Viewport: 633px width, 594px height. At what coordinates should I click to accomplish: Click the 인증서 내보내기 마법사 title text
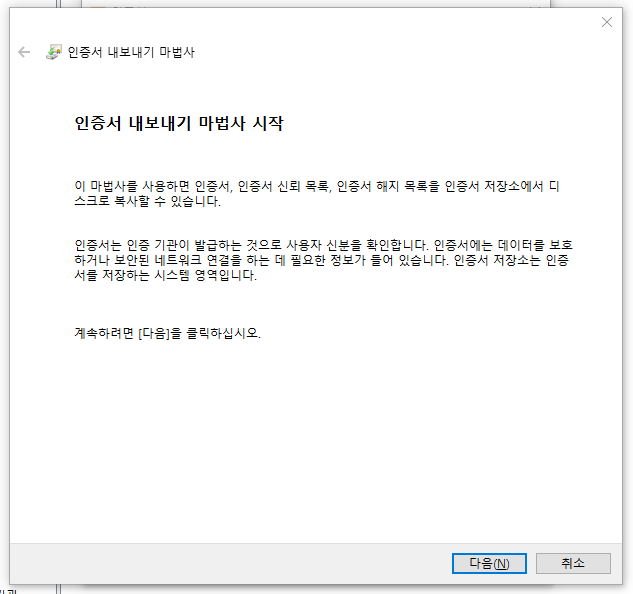coord(130,52)
